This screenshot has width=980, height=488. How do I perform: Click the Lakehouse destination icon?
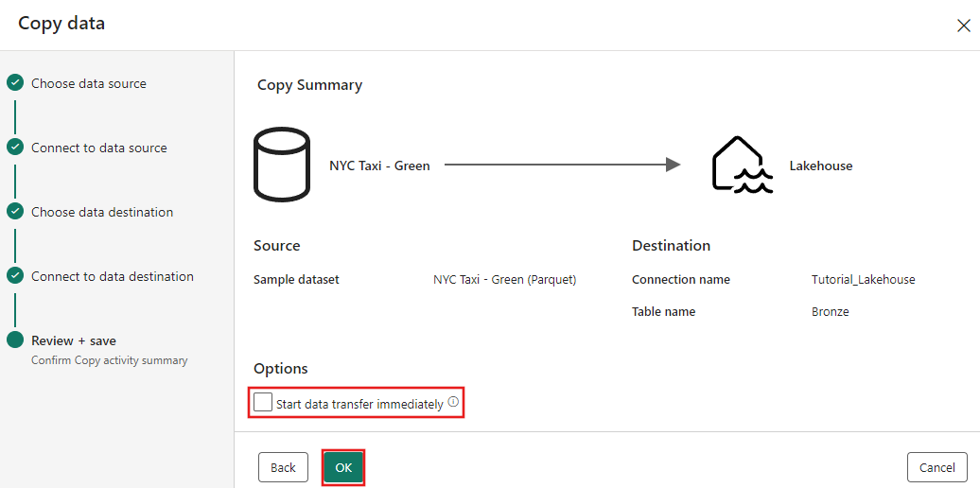tap(744, 165)
